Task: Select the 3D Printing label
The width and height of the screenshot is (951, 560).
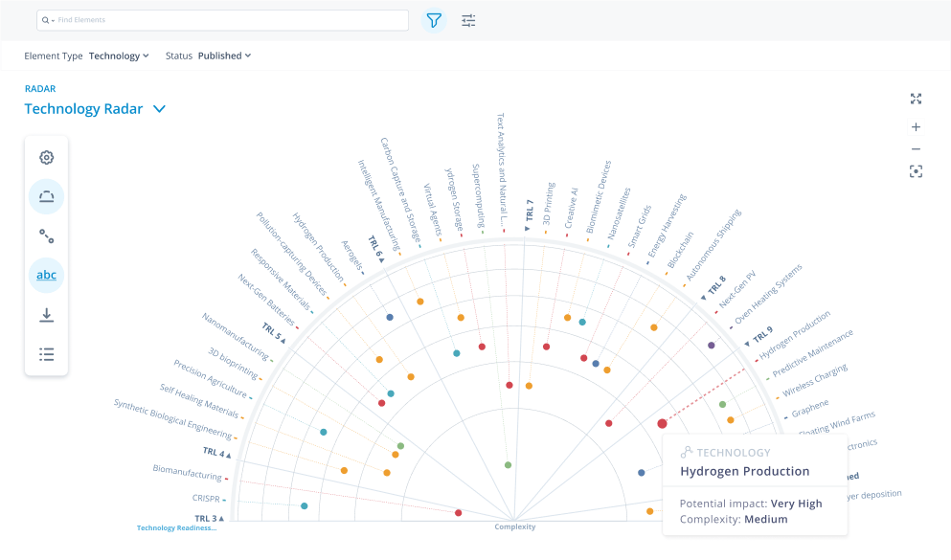Action: 548,204
